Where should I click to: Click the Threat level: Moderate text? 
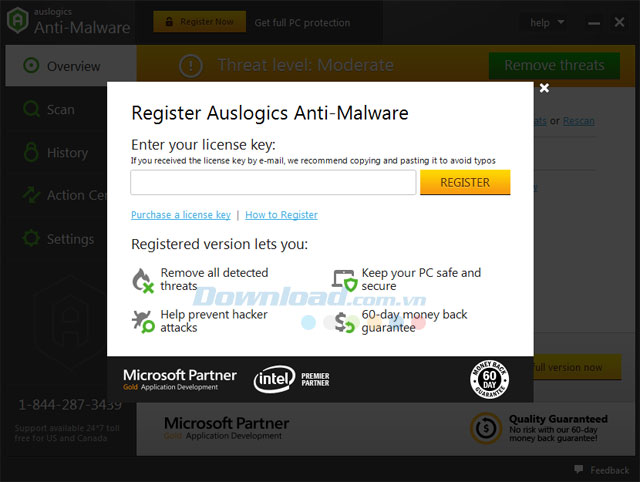[305, 65]
